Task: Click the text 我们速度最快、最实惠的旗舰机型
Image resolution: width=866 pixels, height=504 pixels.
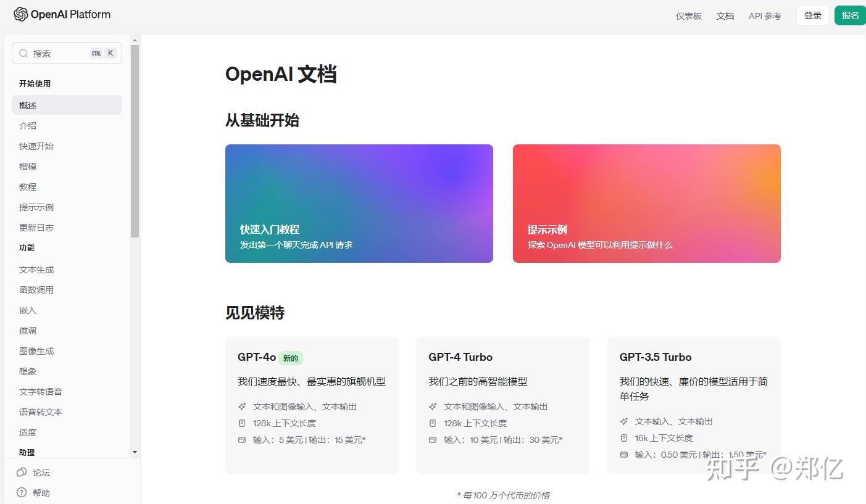Action: (312, 382)
